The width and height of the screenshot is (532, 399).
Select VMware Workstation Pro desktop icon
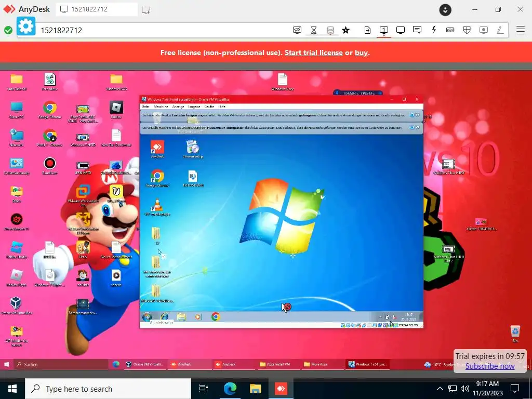(83, 195)
